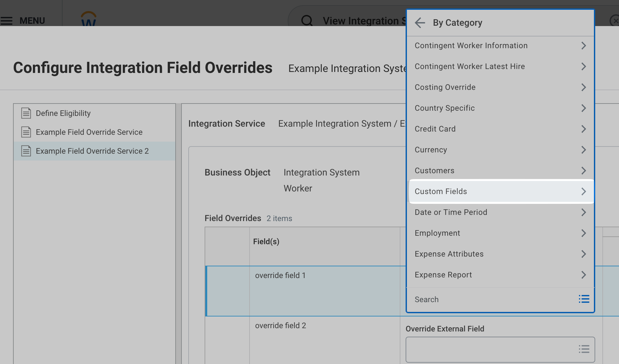This screenshot has height=364, width=619.
Task: Click the Credit Card category label
Action: click(x=435, y=129)
